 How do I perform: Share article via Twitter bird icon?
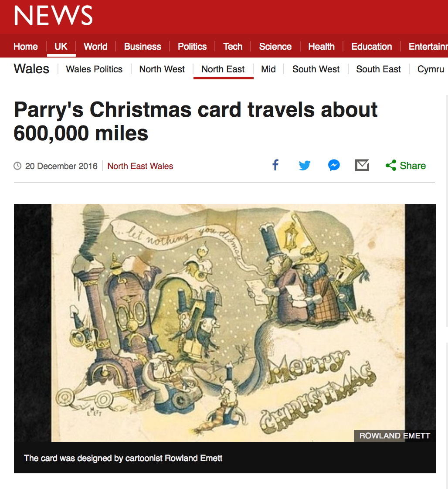point(305,165)
